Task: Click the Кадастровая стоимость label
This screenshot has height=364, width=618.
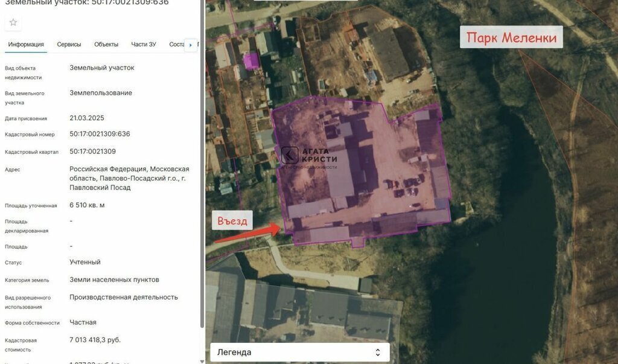Action: coord(21,345)
